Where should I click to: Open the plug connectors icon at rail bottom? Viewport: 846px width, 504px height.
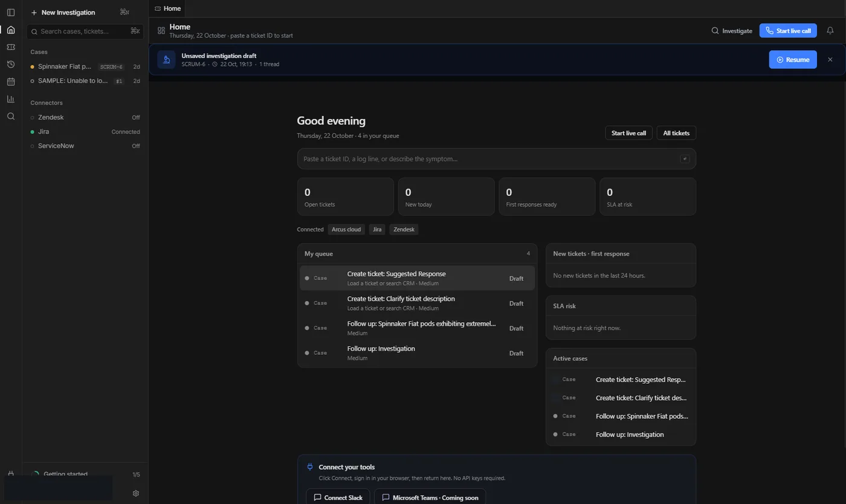tap(11, 474)
